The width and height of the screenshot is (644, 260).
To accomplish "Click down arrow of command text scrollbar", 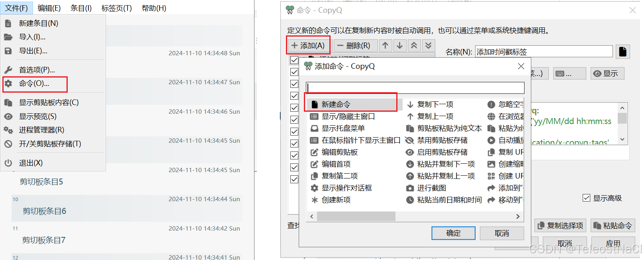I will [x=622, y=140].
